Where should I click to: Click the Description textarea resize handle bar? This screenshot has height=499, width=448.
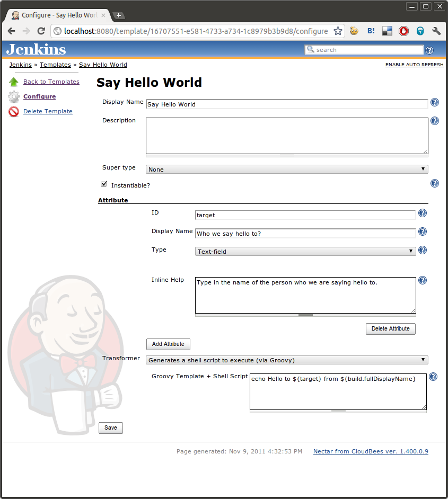pyautogui.click(x=287, y=156)
